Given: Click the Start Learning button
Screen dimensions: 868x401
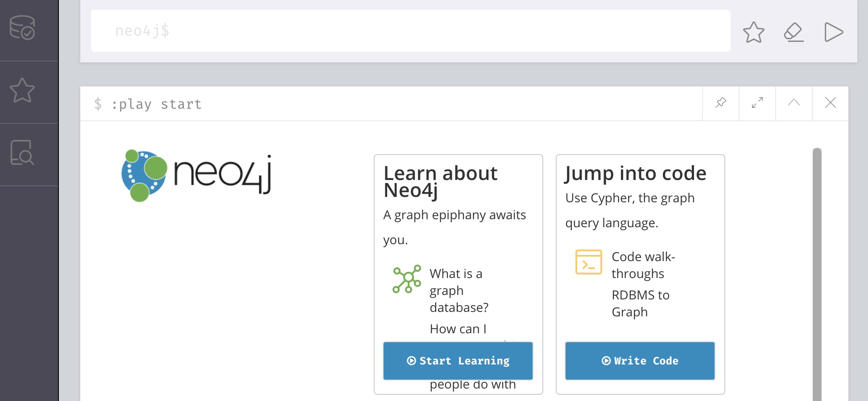Looking at the screenshot, I should click(458, 361).
